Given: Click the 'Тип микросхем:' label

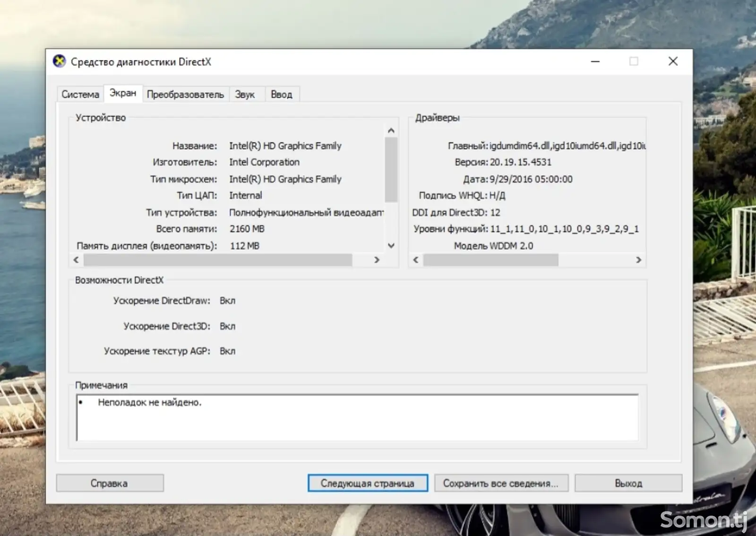Looking at the screenshot, I should tap(184, 179).
